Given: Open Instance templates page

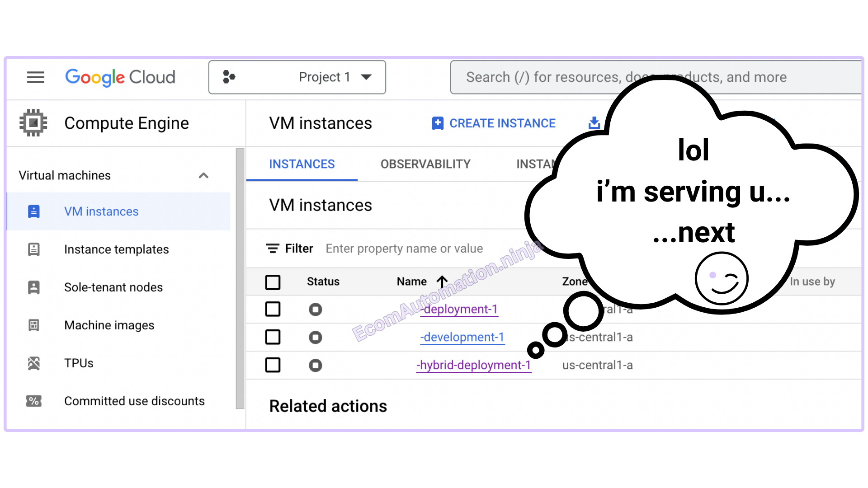Looking at the screenshot, I should (x=117, y=249).
